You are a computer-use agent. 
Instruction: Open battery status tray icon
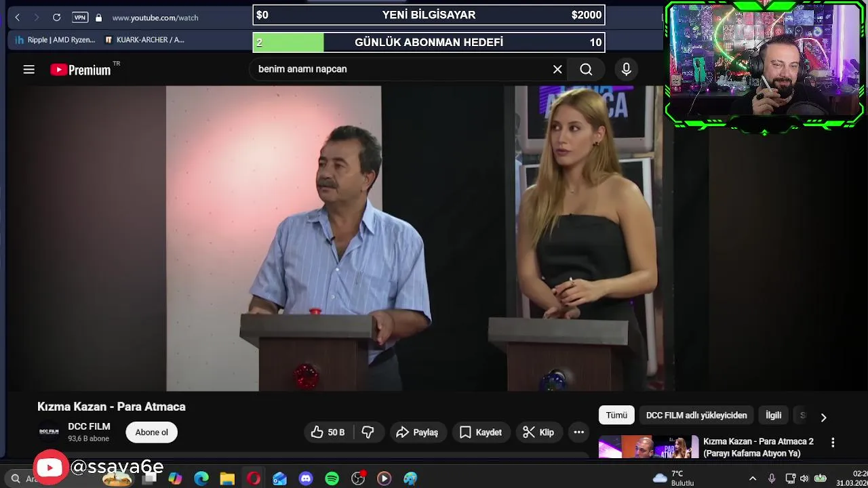point(821,479)
